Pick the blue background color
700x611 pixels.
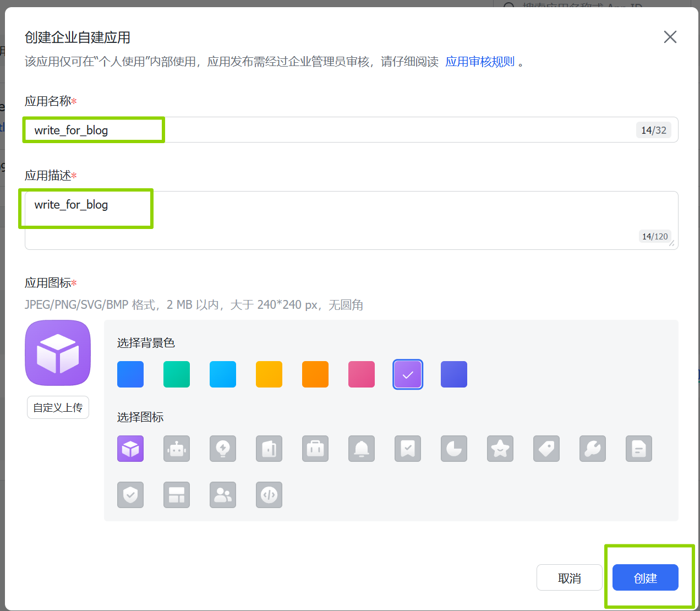click(130, 374)
